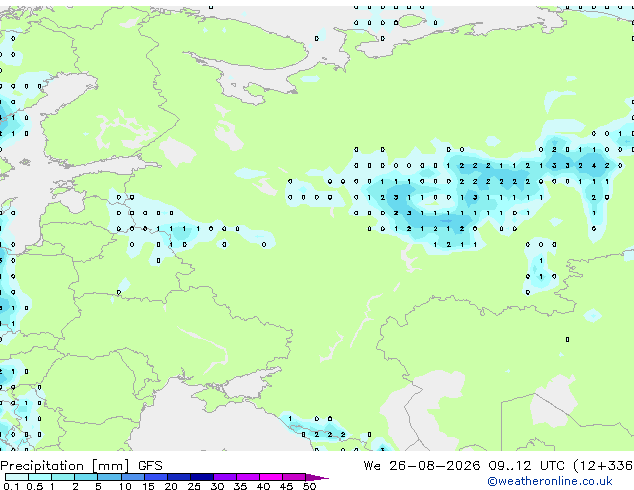This screenshot has height=490, width=634.
Task: Click the 0.1–0.5 mm palest legend swatch
Action: tap(17, 477)
